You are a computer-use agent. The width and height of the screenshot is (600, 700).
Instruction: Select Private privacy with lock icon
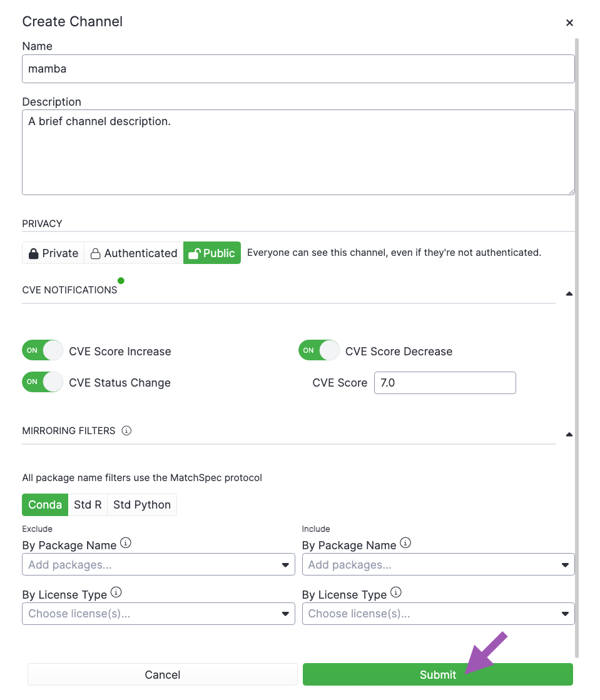click(x=53, y=253)
